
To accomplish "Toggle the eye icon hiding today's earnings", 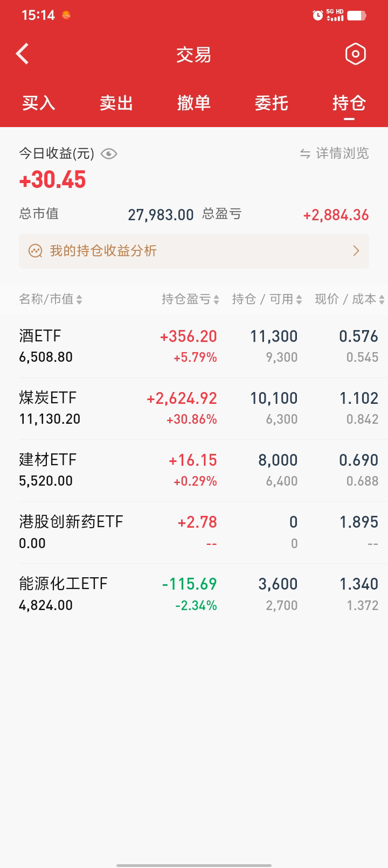I will pyautogui.click(x=109, y=154).
